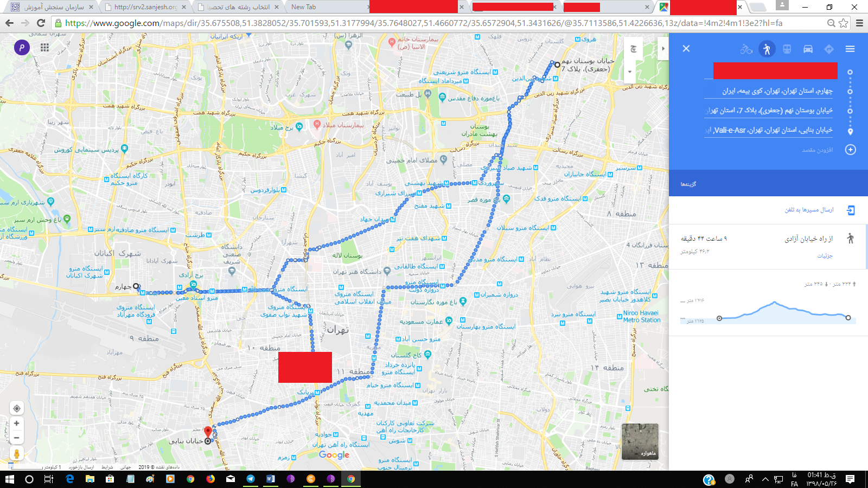Click 'مصلای امام خمینی' place marker
Screen dimensions: 868x488
point(443,159)
